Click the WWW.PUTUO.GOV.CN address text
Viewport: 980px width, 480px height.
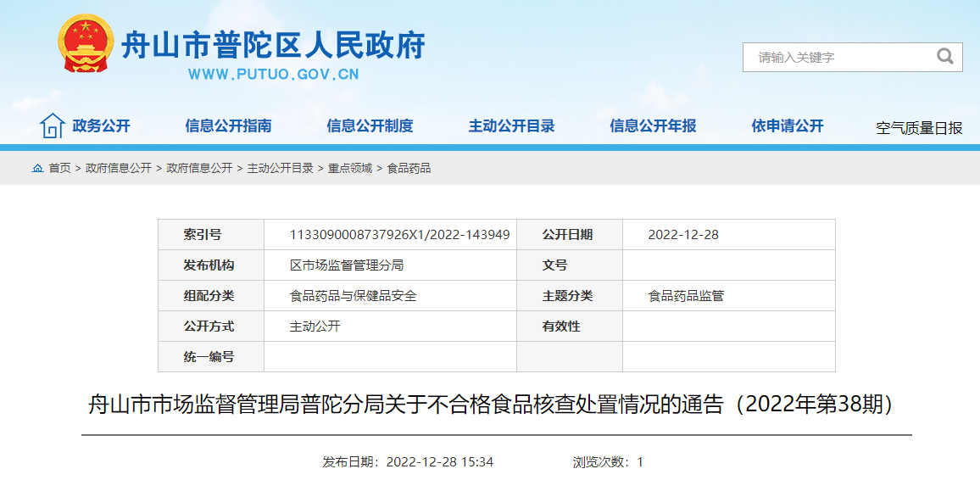coord(274,75)
